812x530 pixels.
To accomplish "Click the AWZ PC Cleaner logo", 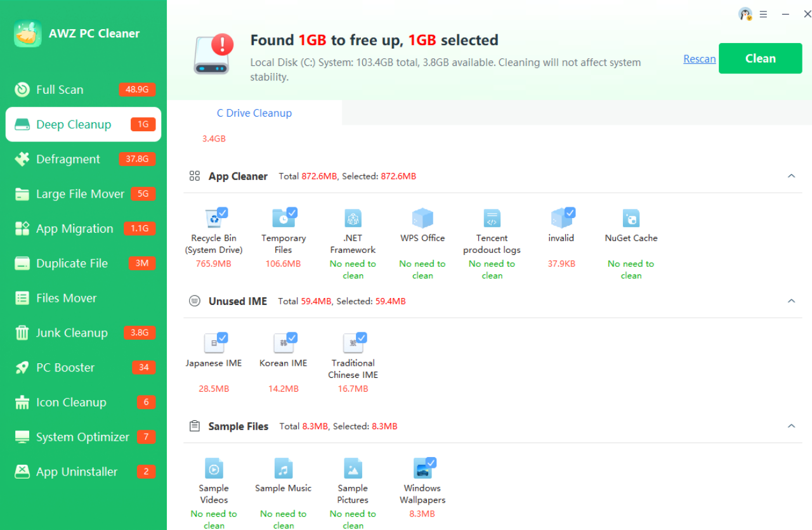I will [x=28, y=34].
